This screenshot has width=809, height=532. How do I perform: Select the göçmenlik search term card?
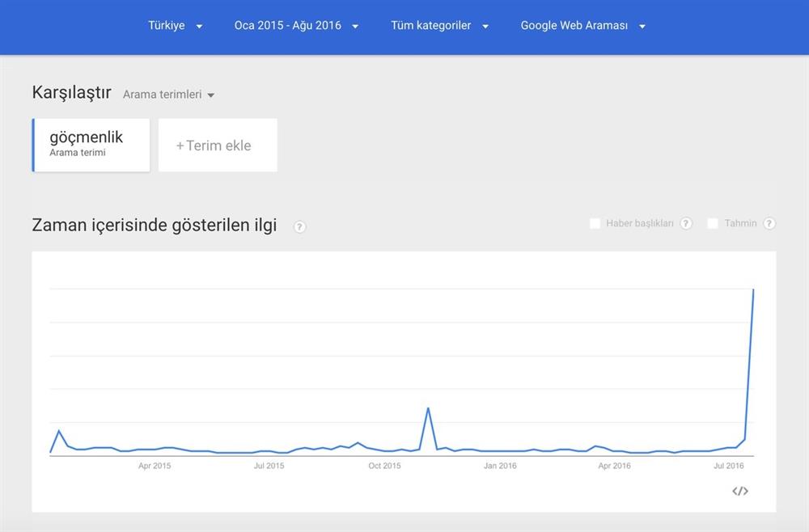91,144
